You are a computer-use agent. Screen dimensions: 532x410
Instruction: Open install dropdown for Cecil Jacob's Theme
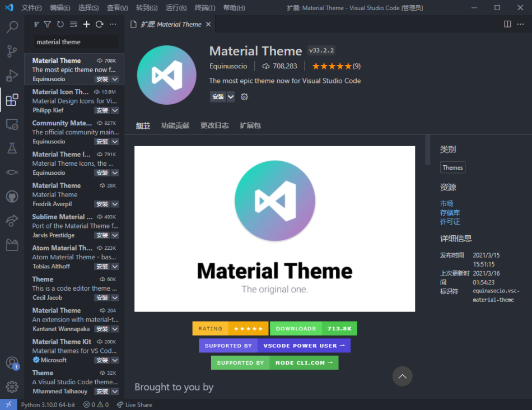click(x=115, y=297)
